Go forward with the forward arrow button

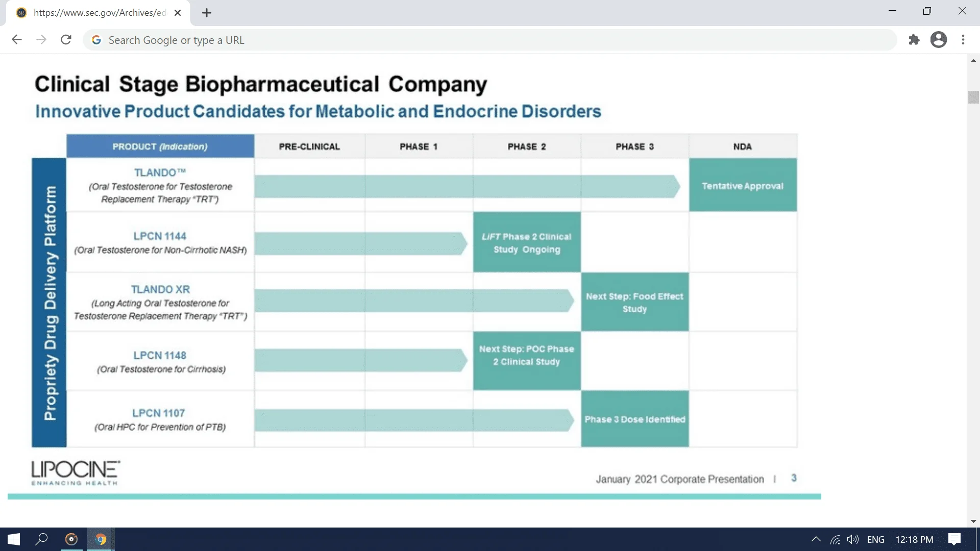pyautogui.click(x=41, y=40)
